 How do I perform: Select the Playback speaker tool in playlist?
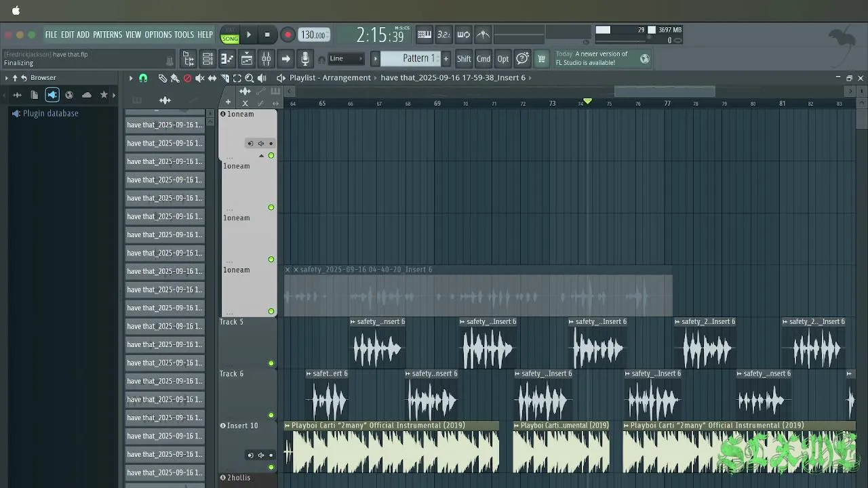[262, 78]
